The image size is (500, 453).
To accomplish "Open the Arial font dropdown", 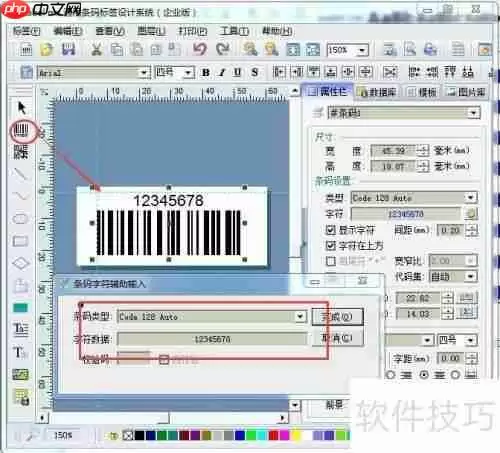I will pyautogui.click(x=144, y=73).
